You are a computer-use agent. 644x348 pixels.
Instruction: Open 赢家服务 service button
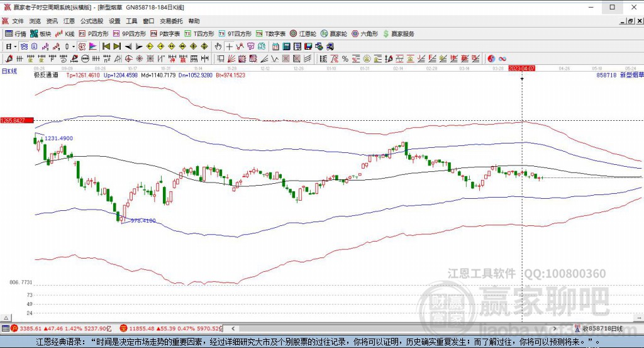(x=398, y=34)
